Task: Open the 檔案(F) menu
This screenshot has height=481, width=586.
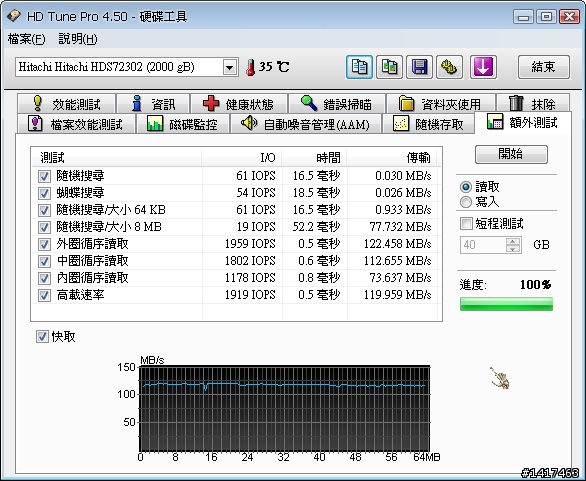Action: 26,39
